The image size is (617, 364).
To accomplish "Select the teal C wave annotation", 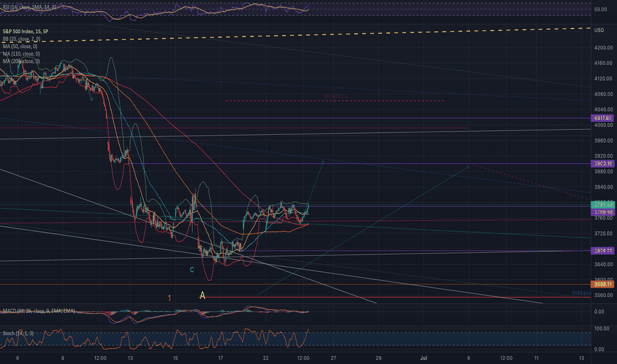I will (x=192, y=270).
